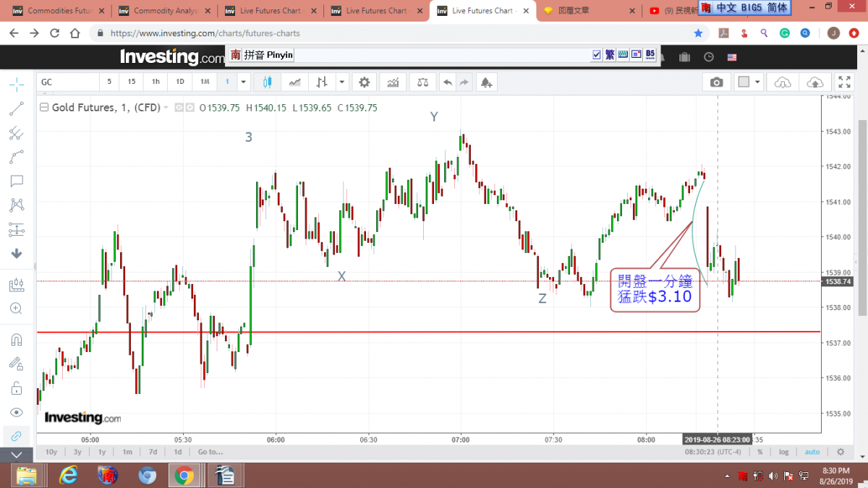Enter fullscreen chart mode
This screenshot has width=868, height=488.
pyautogui.click(x=844, y=82)
